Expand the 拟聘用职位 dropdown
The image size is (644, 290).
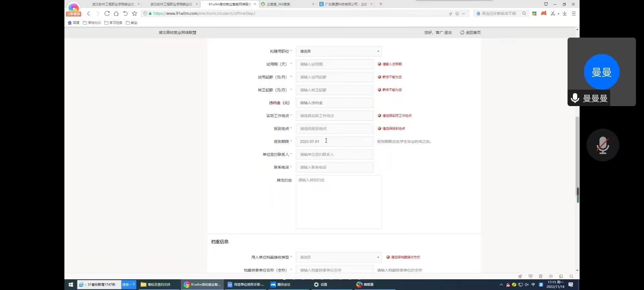[x=338, y=51]
